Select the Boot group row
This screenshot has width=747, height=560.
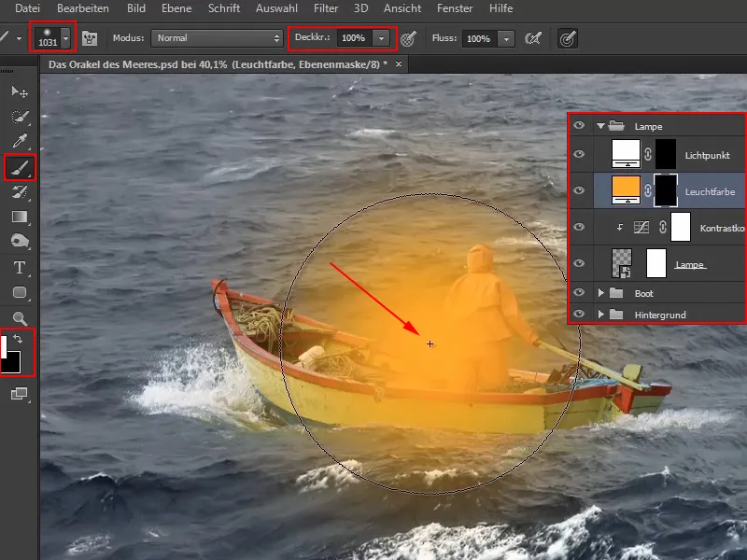[657, 293]
